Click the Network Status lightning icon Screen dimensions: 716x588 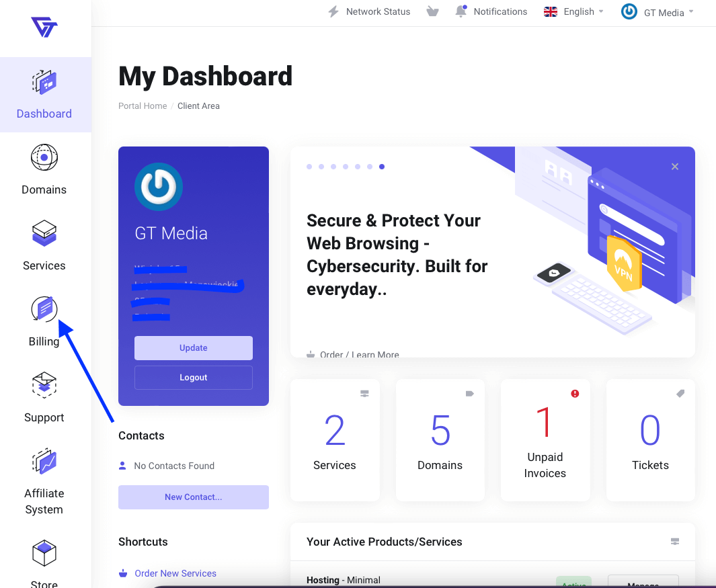(x=334, y=12)
